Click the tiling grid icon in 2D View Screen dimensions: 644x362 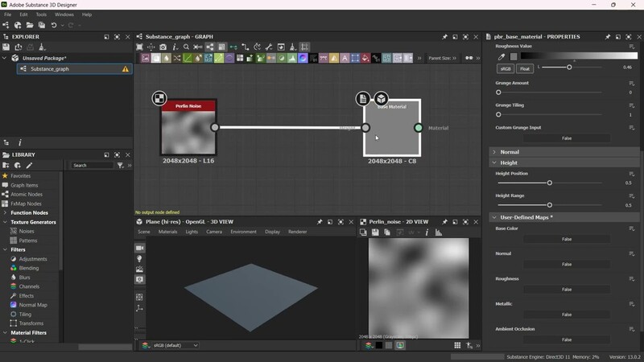coord(457,345)
